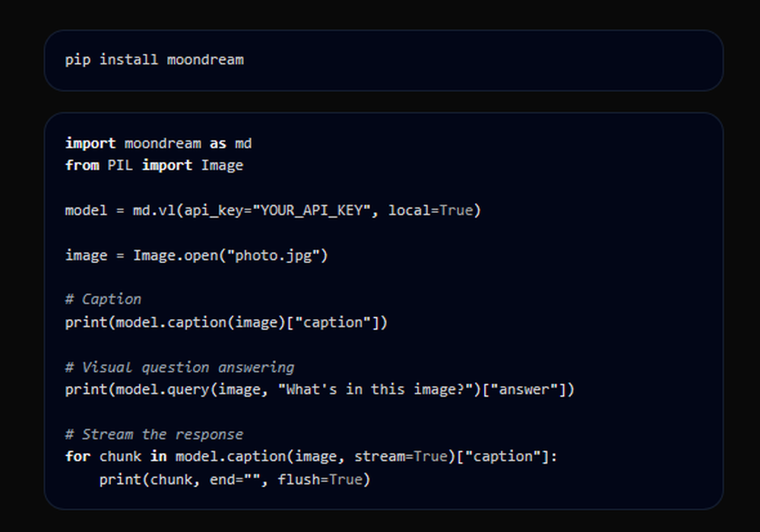Click the print(model.caption(image)["caption"]) line
Screen dimensions: 760x532
tap(226, 322)
